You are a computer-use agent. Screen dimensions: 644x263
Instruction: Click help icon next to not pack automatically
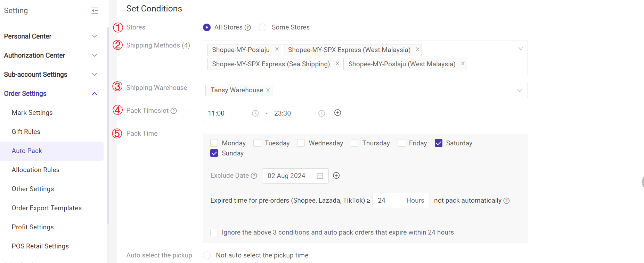[506, 201]
